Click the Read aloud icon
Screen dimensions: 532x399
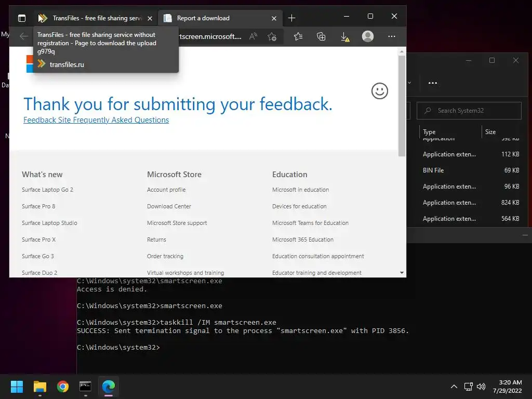click(x=253, y=36)
